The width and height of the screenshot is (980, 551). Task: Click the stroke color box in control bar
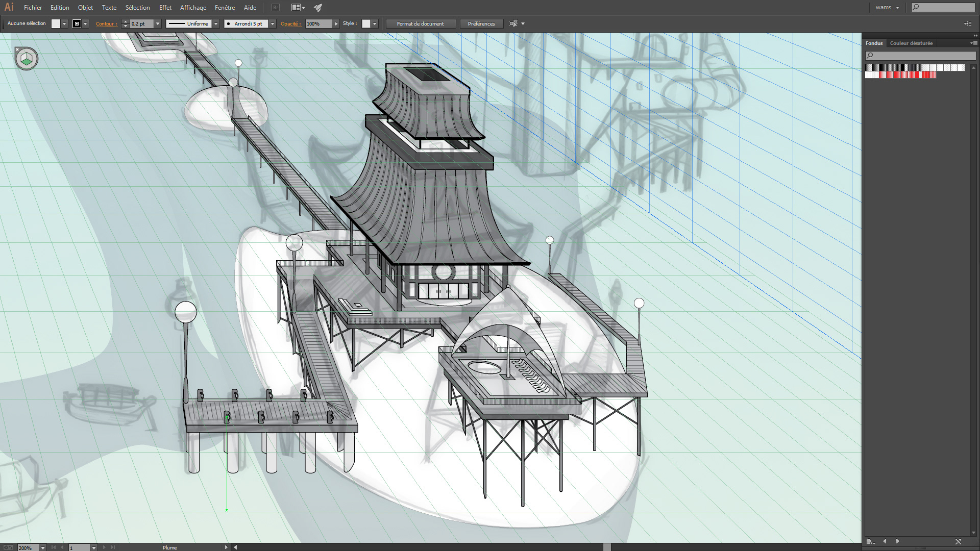[77, 23]
